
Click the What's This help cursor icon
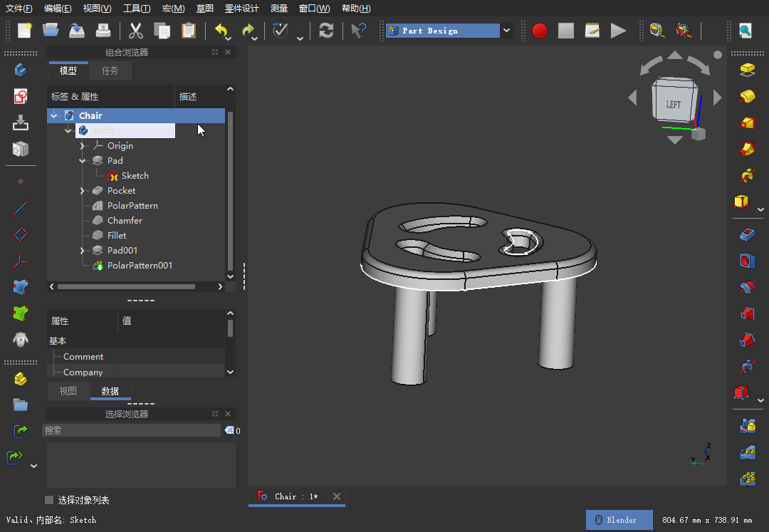click(x=358, y=31)
